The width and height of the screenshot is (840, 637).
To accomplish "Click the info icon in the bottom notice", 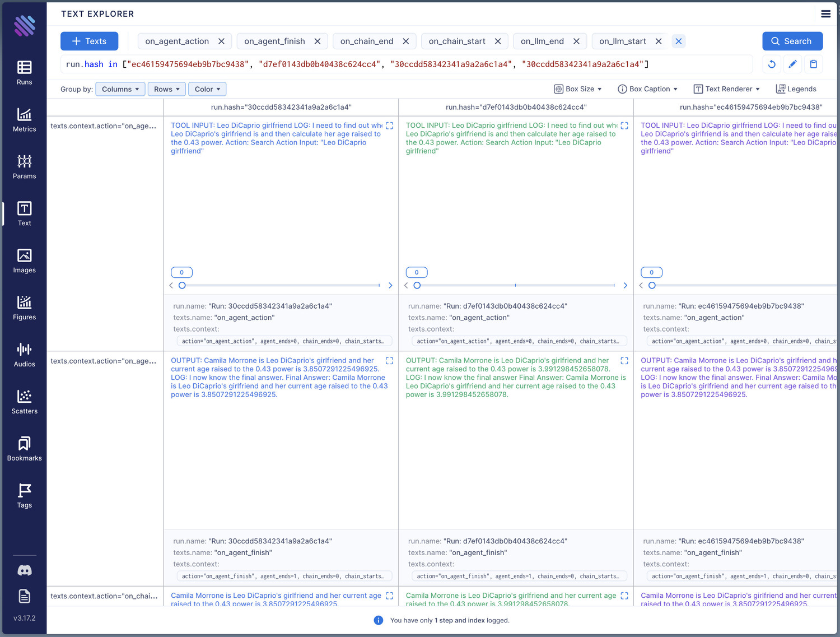I will (379, 620).
